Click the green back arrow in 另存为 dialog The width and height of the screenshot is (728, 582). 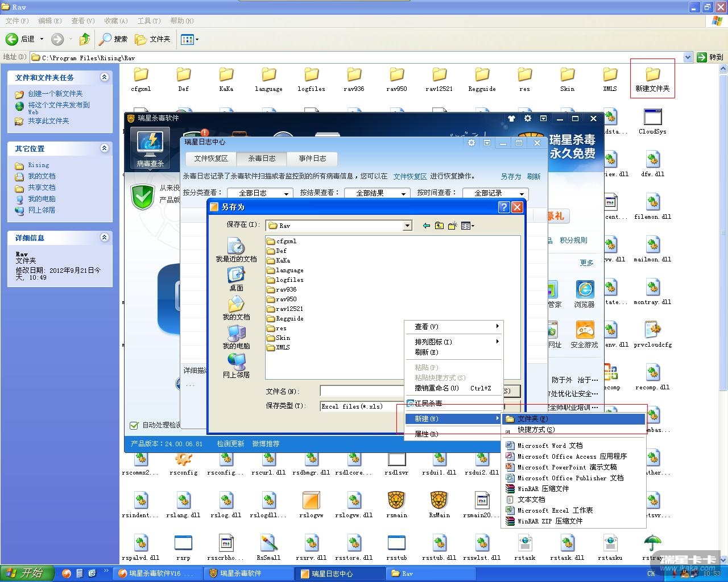click(x=427, y=226)
